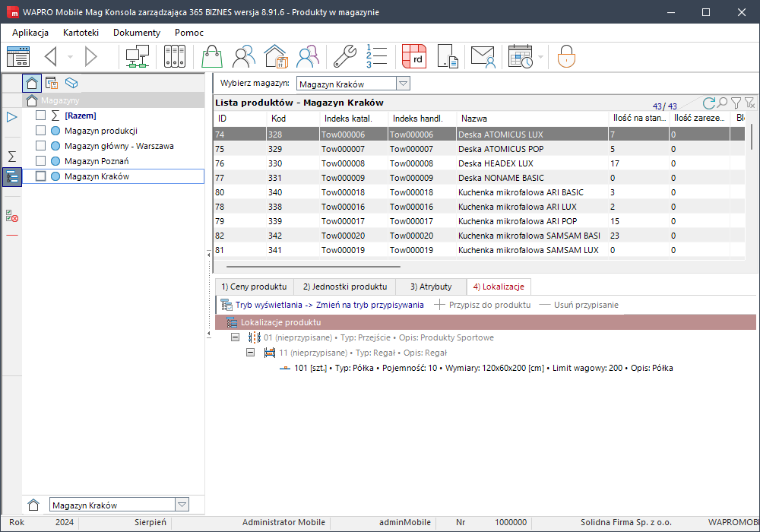Open the Dokumenty menu
The width and height of the screenshot is (760, 532).
(x=137, y=33)
